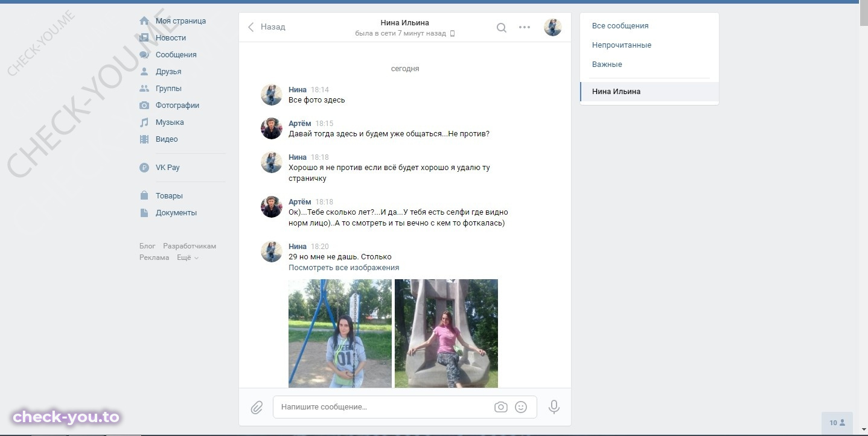Go to Новости in sidebar
The height and width of the screenshot is (436, 868).
(x=171, y=38)
